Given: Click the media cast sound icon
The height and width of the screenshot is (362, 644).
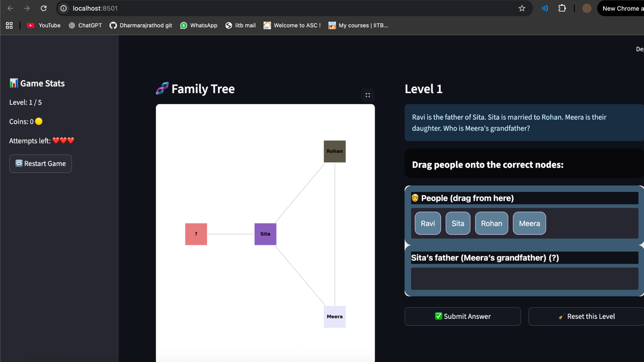Looking at the screenshot, I should click(545, 8).
